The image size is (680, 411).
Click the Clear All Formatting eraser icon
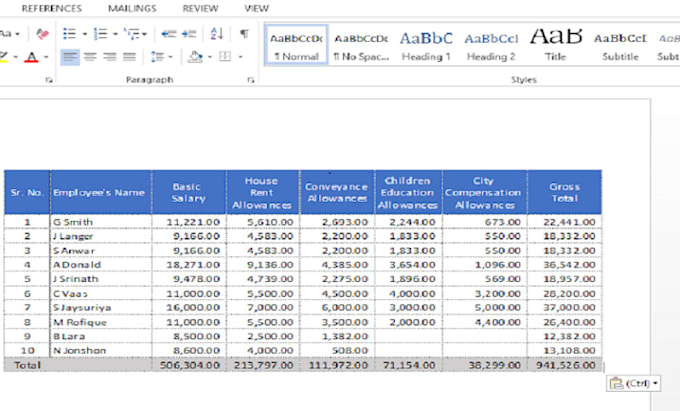pos(42,34)
